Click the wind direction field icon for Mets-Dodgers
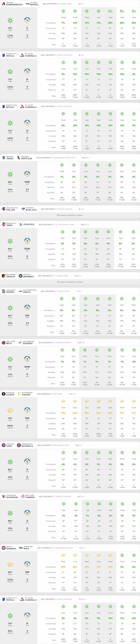 pyautogui.click(x=27, y=359)
